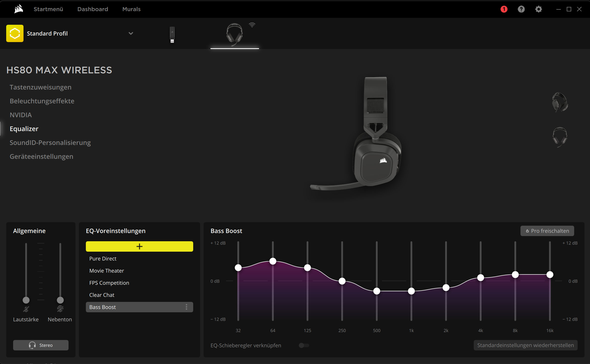This screenshot has height=364, width=590.
Task: Click the 16k EQ slider handle
Action: (x=550, y=274)
